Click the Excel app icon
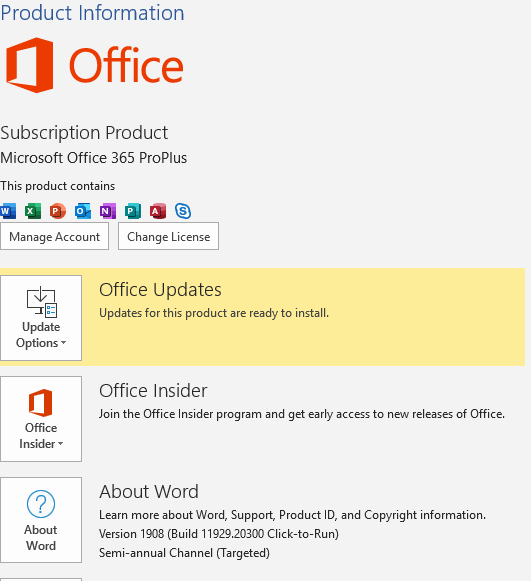 33,211
